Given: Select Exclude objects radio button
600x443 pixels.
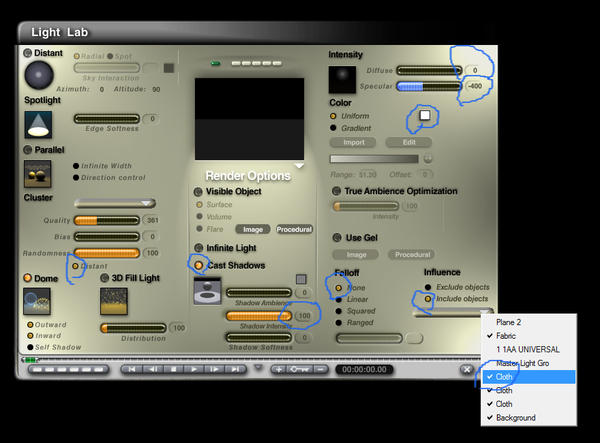Looking at the screenshot, I should click(x=428, y=287).
